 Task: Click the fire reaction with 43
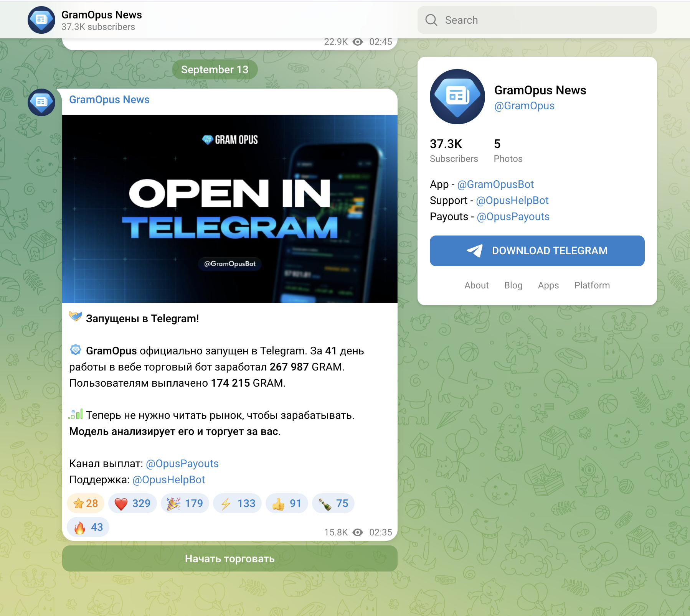tap(88, 527)
